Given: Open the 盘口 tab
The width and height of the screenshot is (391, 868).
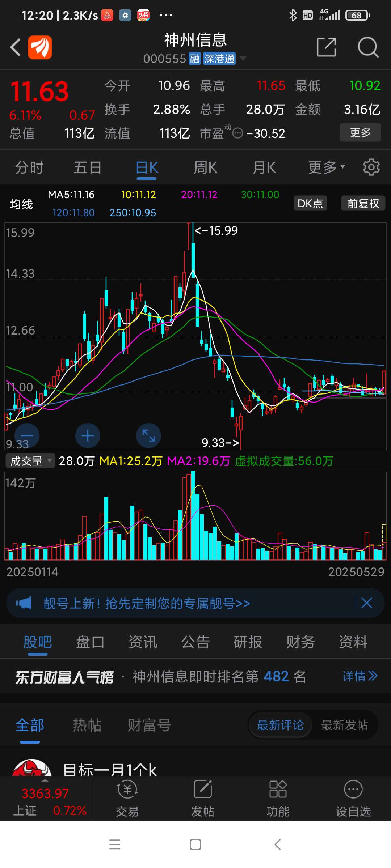Looking at the screenshot, I should click(90, 642).
